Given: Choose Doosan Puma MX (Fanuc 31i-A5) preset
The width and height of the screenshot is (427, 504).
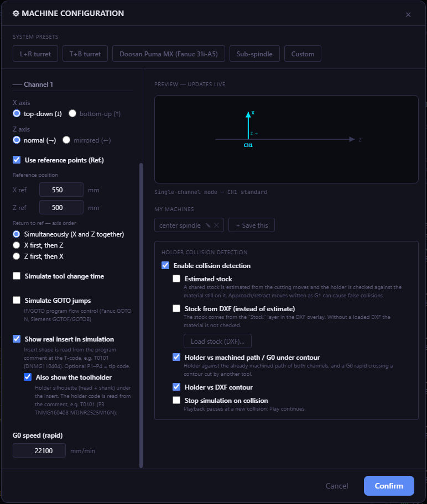Looking at the screenshot, I should [169, 54].
